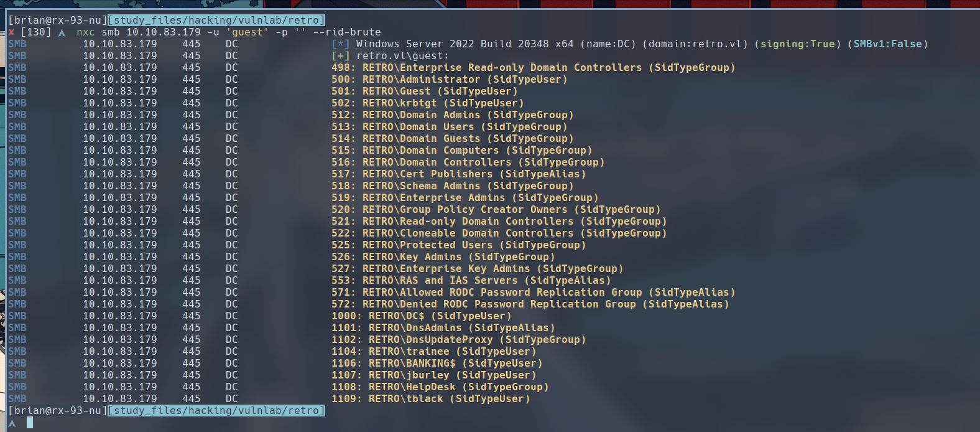980x432 pixels.
Task: Click the (signing:True) text
Action: point(798,44)
